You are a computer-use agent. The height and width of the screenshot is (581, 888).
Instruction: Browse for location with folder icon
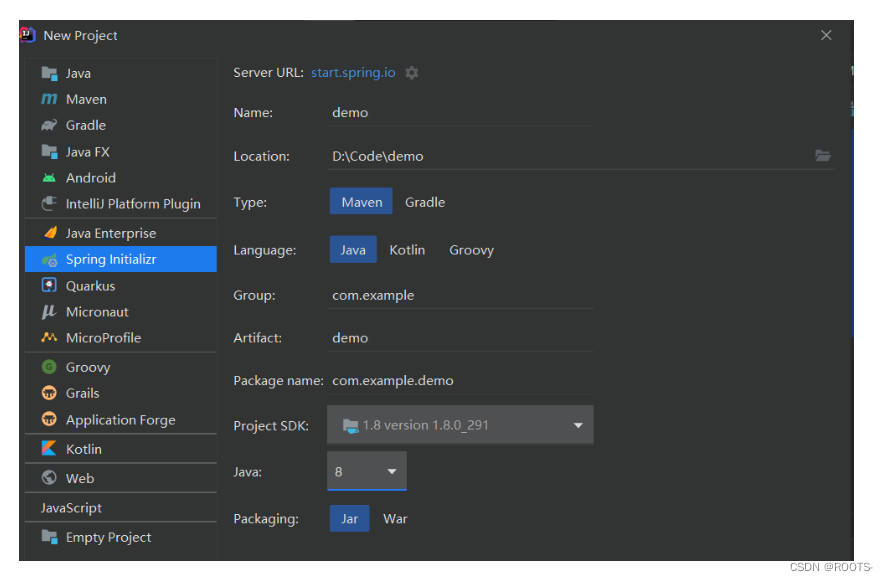823,155
